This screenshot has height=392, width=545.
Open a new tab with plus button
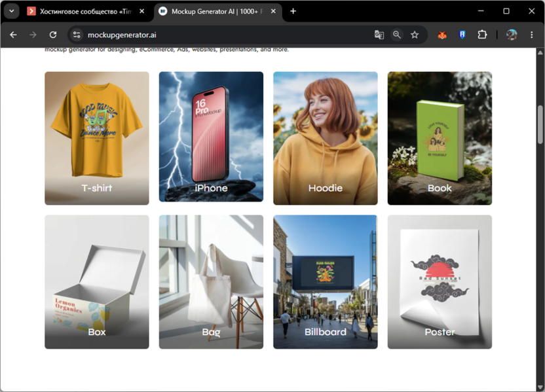[293, 11]
